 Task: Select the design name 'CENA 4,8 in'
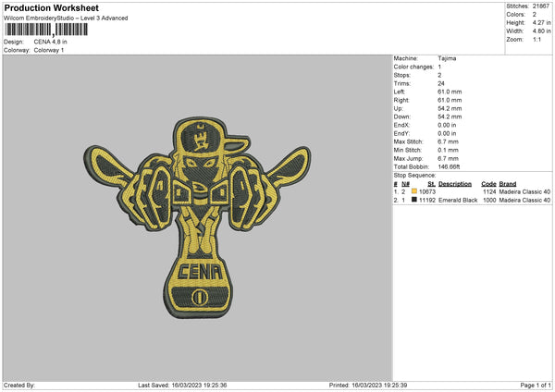pos(50,42)
